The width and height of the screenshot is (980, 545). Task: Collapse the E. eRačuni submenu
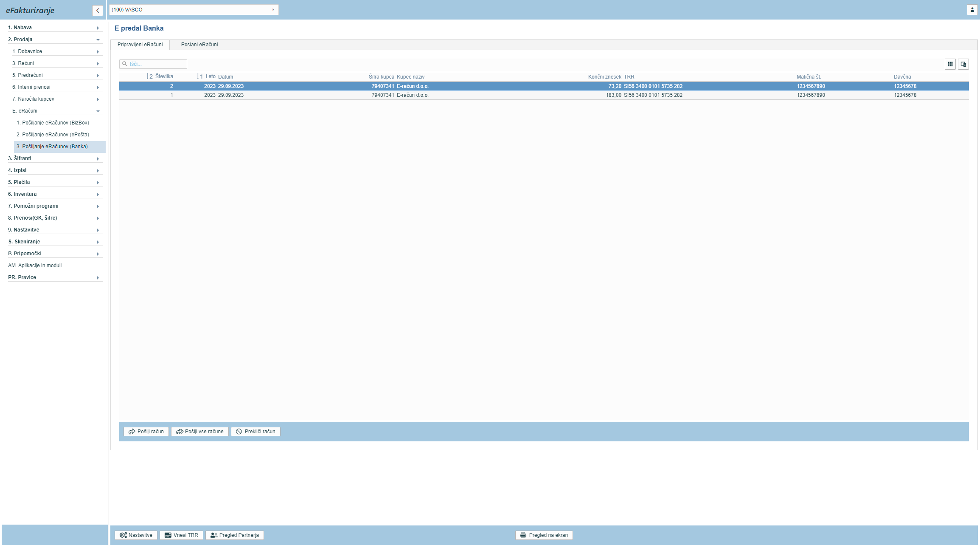click(57, 111)
